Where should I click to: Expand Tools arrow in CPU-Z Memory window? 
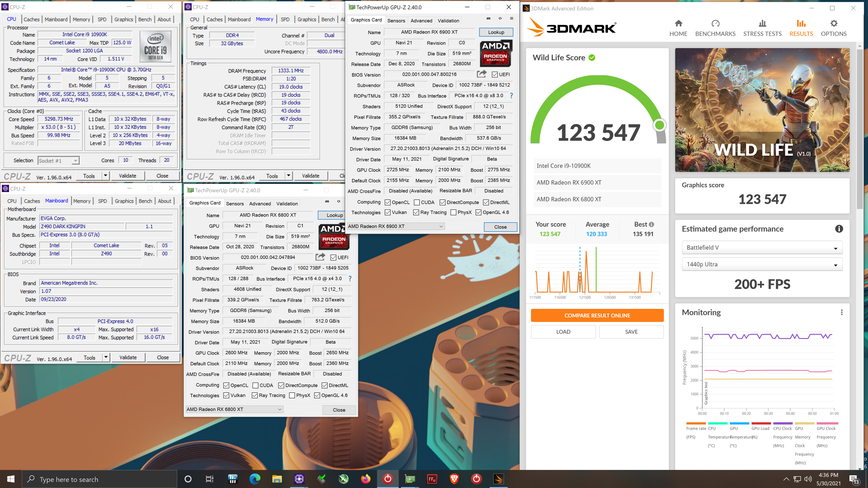[288, 176]
